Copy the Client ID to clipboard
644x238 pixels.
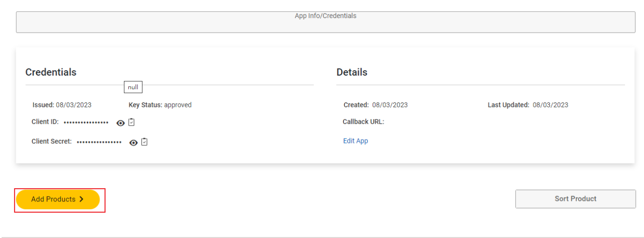(131, 122)
